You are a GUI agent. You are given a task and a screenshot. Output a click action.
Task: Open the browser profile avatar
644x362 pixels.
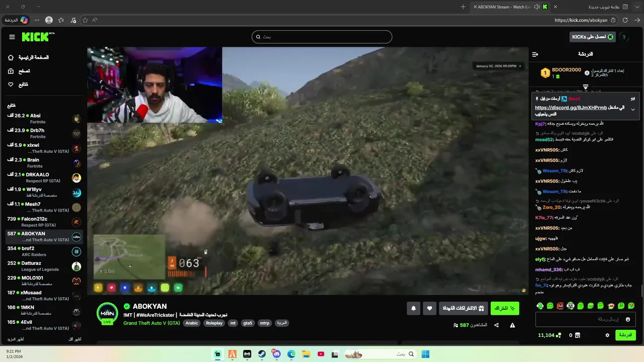49,20
